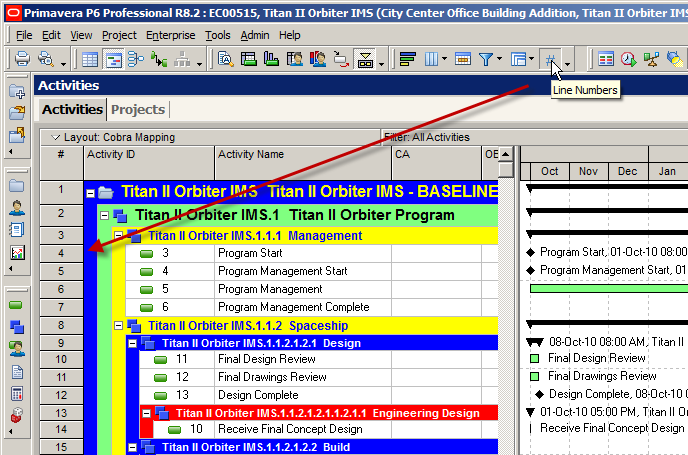The width and height of the screenshot is (688, 455).
Task: Open the Enterprise menu
Action: (x=171, y=35)
